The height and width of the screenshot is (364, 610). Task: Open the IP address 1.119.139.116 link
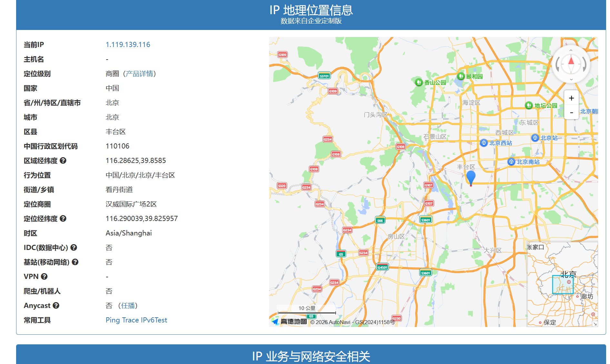(x=128, y=44)
